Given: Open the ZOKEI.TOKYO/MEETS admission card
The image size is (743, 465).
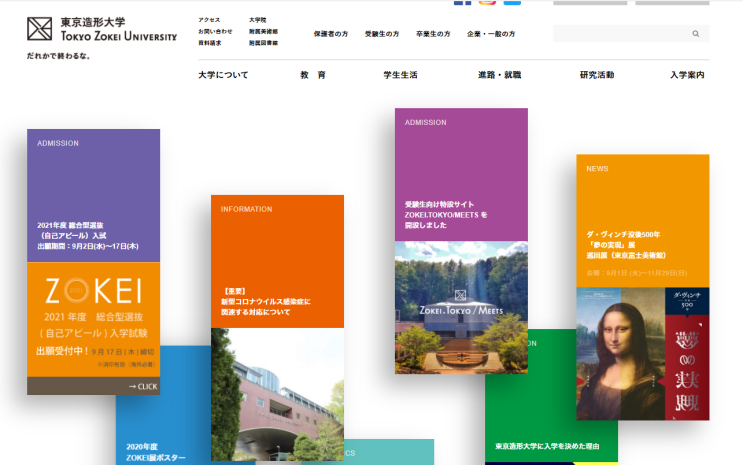Looking at the screenshot, I should [x=461, y=174].
